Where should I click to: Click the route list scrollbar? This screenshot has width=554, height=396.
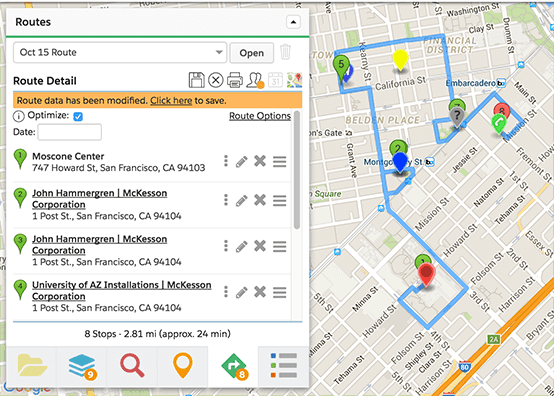point(297,170)
